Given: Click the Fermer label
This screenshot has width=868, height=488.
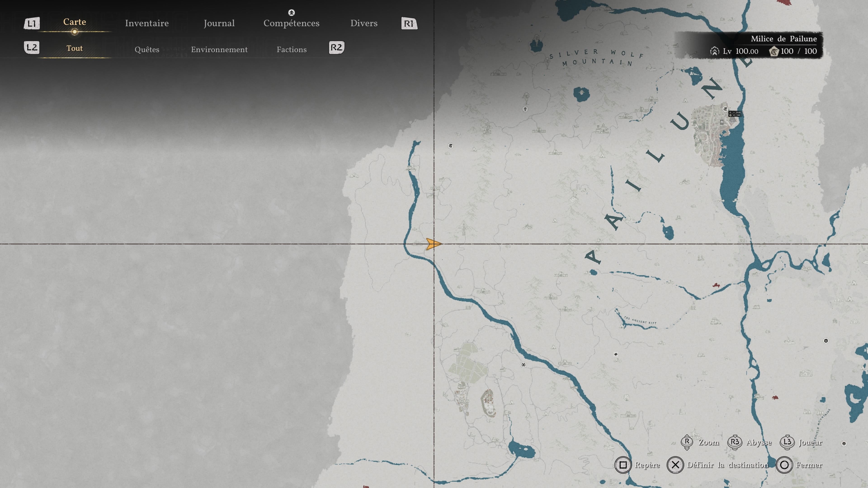Looking at the screenshot, I should tap(809, 465).
